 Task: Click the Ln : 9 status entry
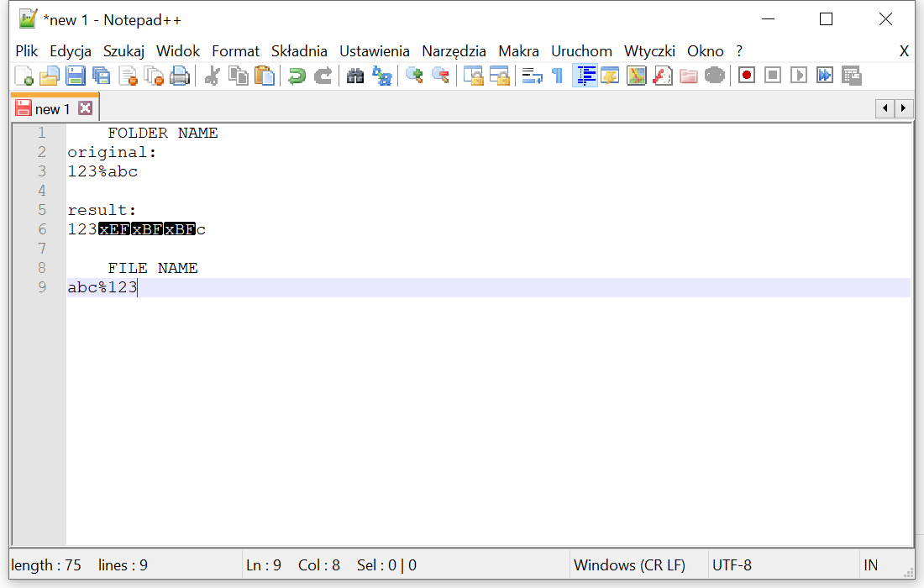tap(264, 565)
